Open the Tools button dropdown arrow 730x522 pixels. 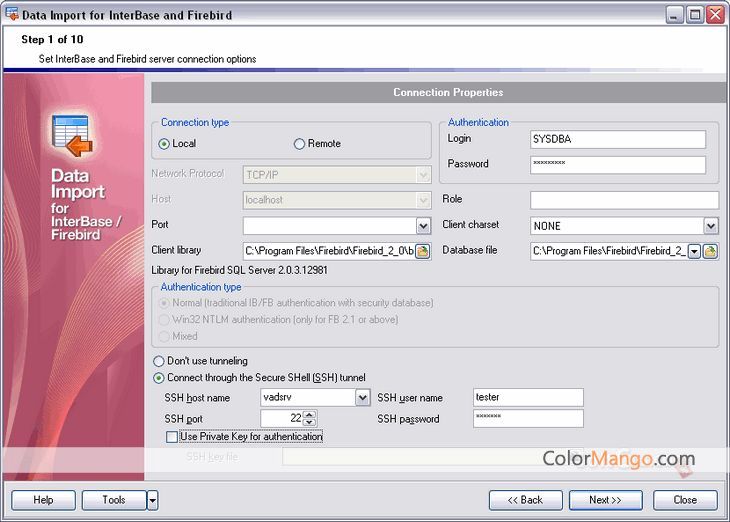(x=153, y=500)
